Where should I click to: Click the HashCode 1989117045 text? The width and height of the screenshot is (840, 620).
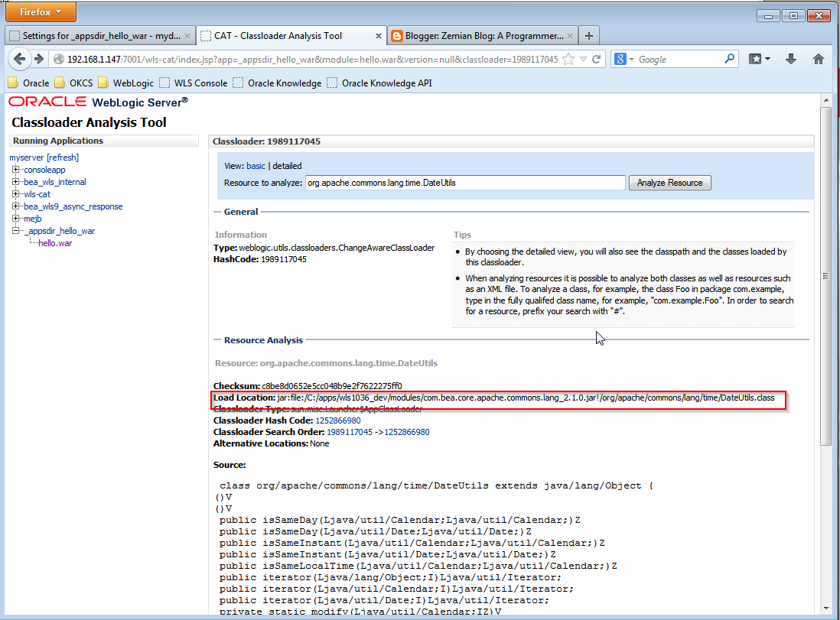point(260,259)
